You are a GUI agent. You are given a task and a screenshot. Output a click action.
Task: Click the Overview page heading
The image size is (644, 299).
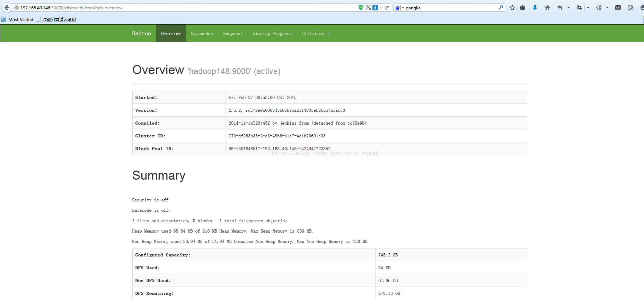coord(158,70)
